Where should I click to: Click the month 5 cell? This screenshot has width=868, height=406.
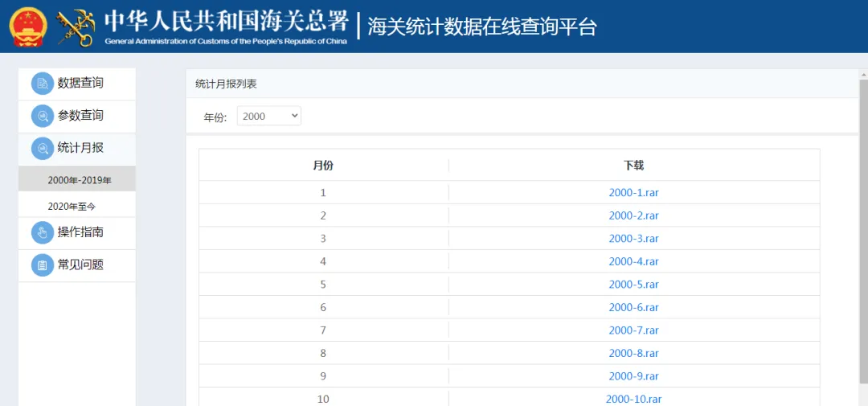point(323,285)
